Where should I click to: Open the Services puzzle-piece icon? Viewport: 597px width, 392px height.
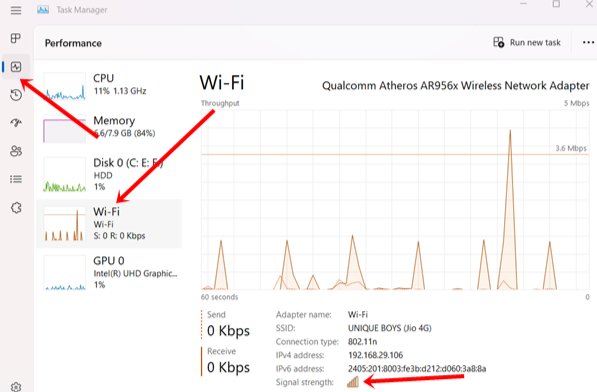[x=16, y=208]
